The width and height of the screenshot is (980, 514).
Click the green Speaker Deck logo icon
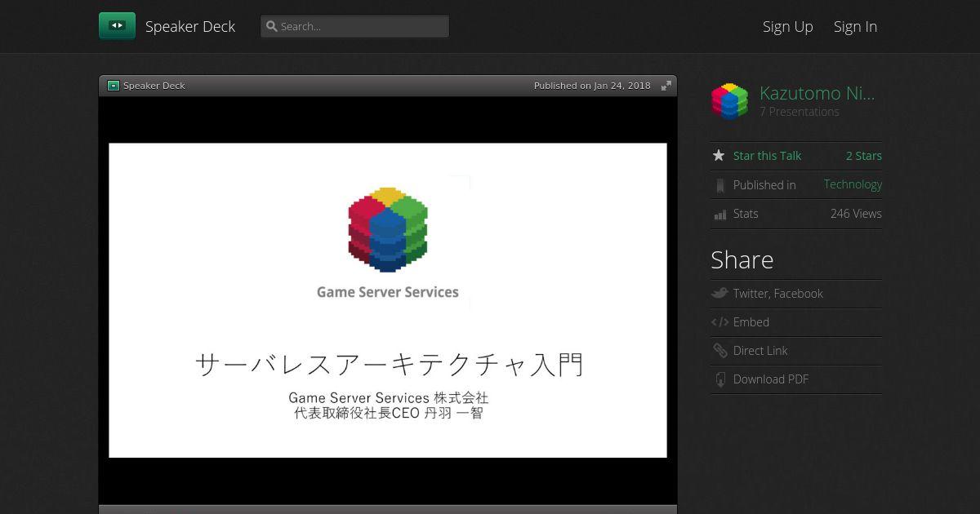point(117,26)
